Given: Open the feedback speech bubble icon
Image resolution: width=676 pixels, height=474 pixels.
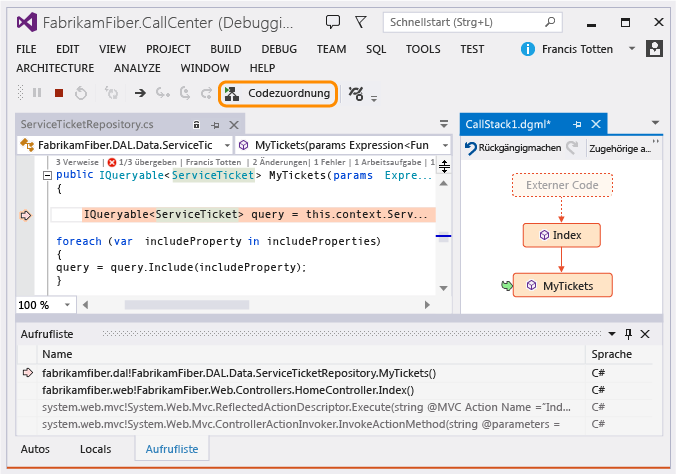Looking at the screenshot, I should (332, 22).
